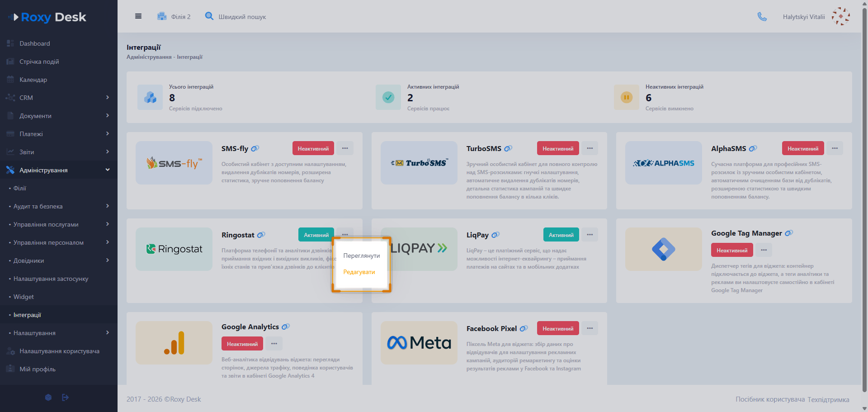Screen dimensions: 868x412
Task: Click the LiqPay Активний status badge
Action: [x=561, y=235]
